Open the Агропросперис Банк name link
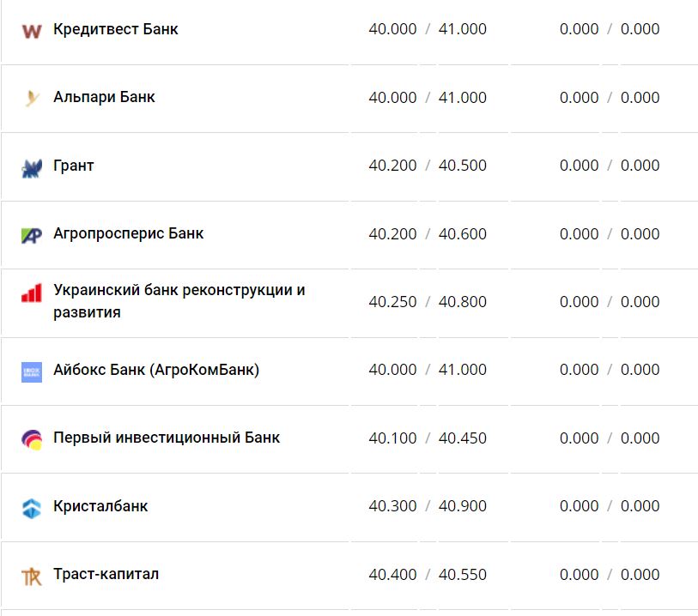The image size is (698, 616). (x=128, y=233)
